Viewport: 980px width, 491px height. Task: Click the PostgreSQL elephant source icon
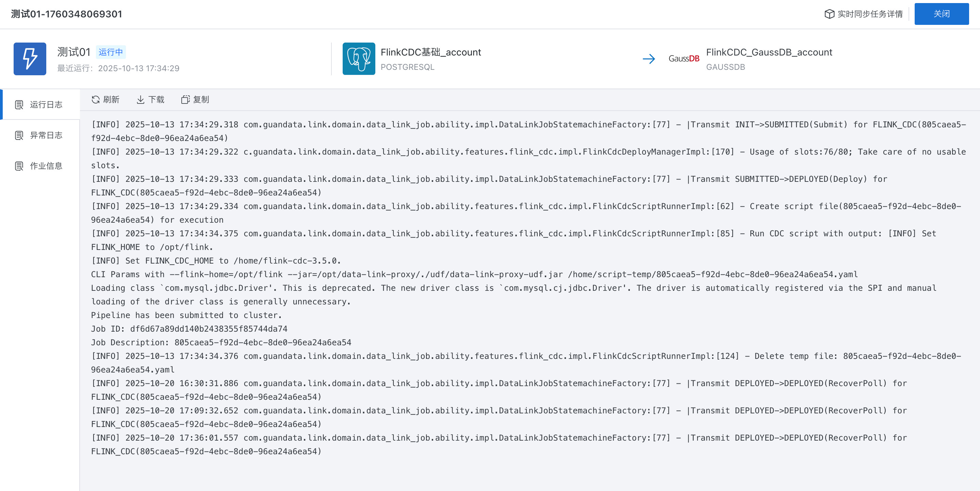358,59
